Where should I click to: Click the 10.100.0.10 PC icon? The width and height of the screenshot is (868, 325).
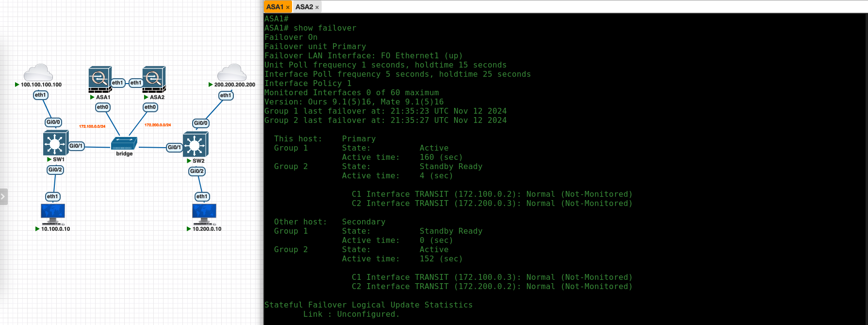click(53, 213)
